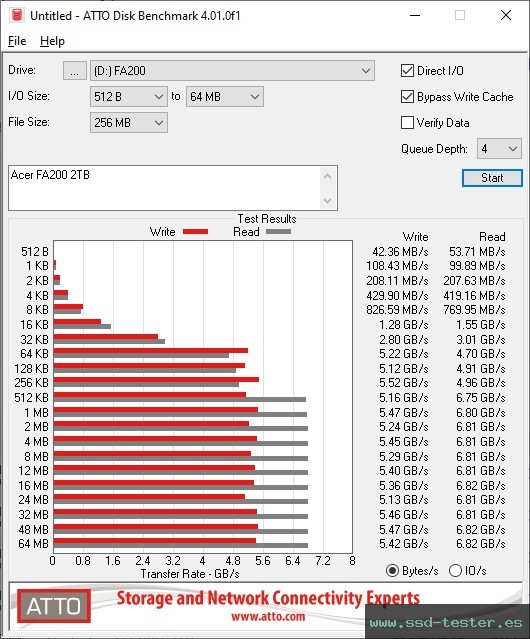
Task: Open the Drive dropdown showing (D:) FA200
Action: tap(232, 71)
